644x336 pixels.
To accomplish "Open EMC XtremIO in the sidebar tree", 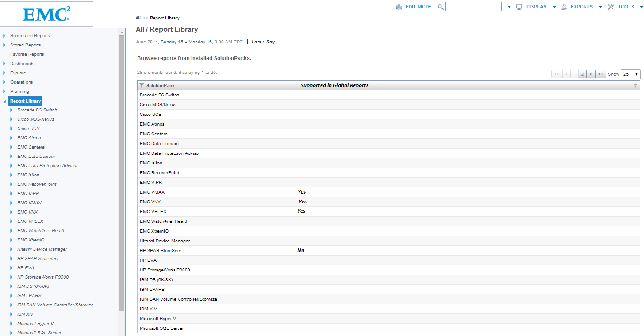I will tap(31, 240).
